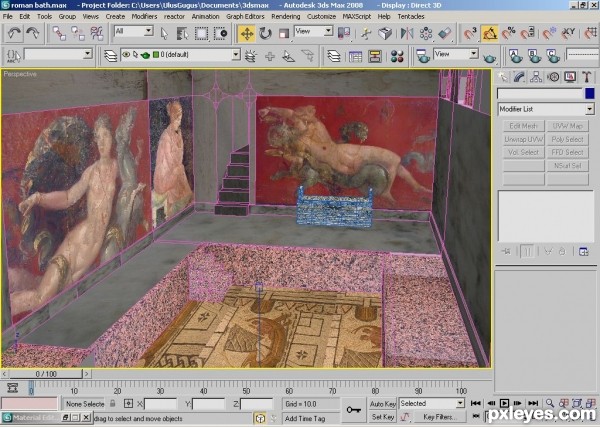Activate the Select and Scale tool
600x427 pixels.
click(284, 34)
